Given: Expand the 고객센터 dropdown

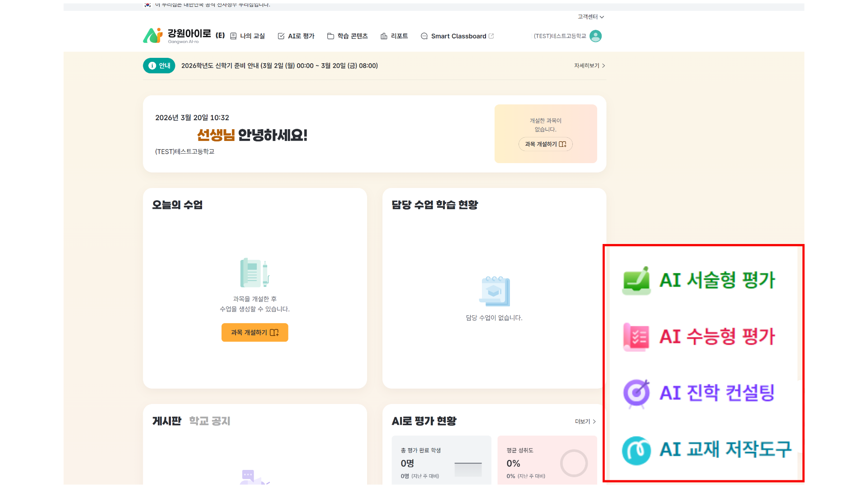Looking at the screenshot, I should click(x=590, y=17).
